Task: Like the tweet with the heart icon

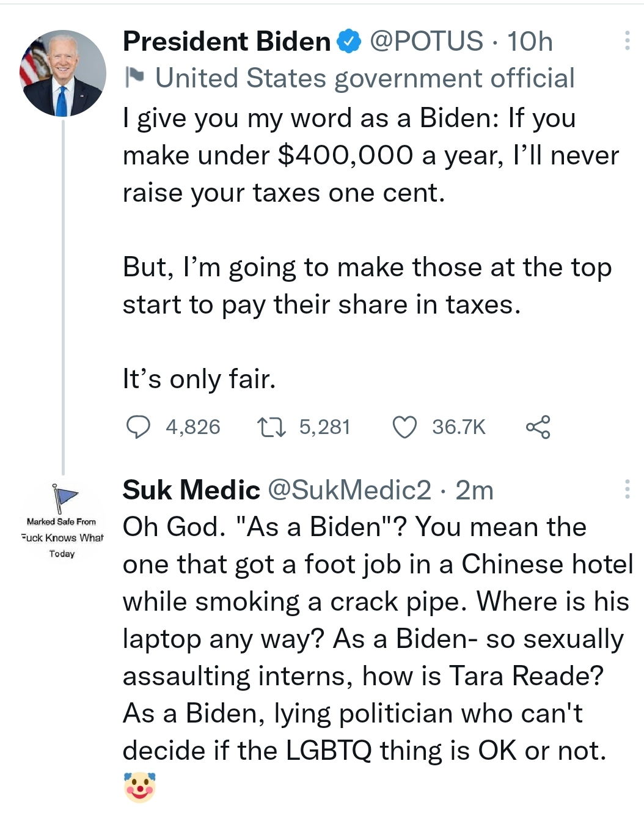Action: [x=404, y=427]
